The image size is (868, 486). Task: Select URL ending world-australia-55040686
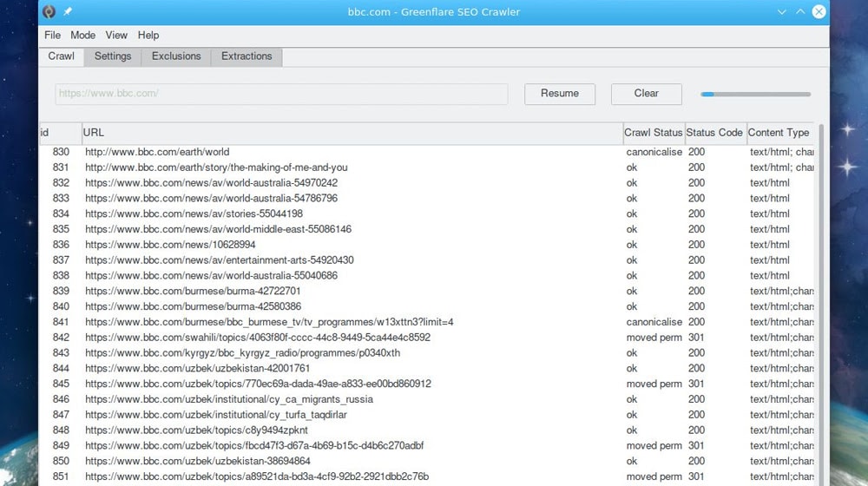(211, 276)
